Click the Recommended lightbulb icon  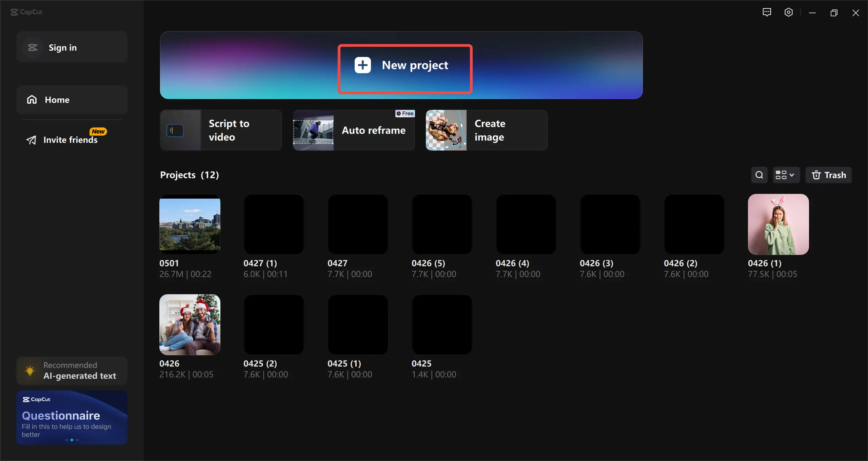[30, 370]
